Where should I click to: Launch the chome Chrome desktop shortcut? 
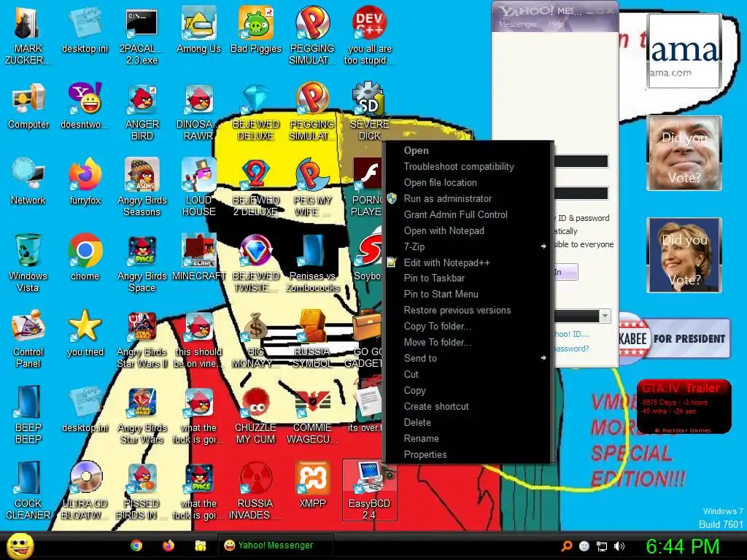click(x=85, y=258)
